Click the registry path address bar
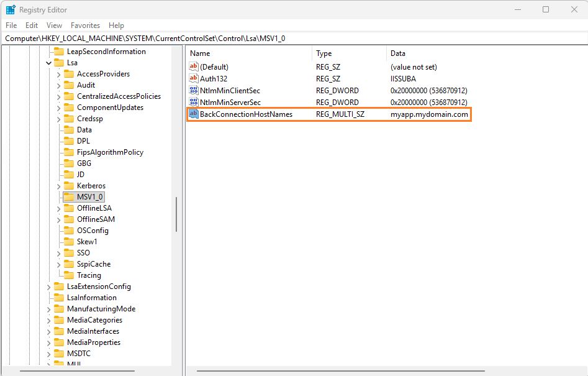 click(294, 39)
